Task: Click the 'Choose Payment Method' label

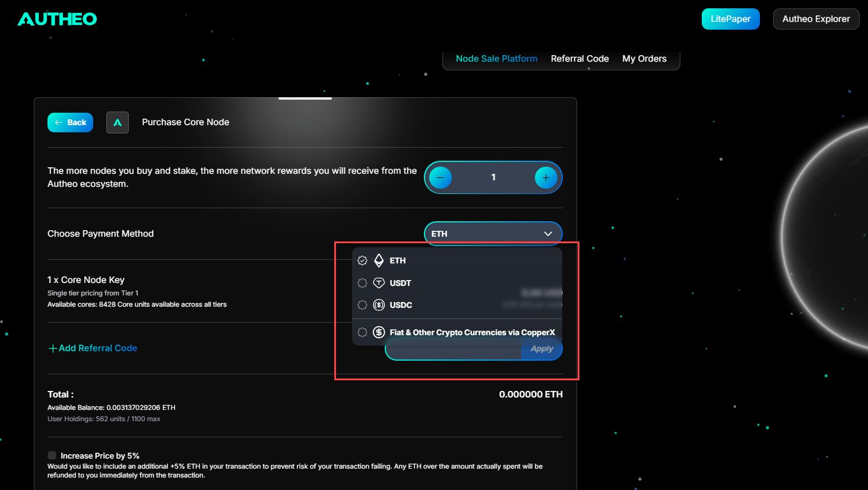Action: pos(100,234)
